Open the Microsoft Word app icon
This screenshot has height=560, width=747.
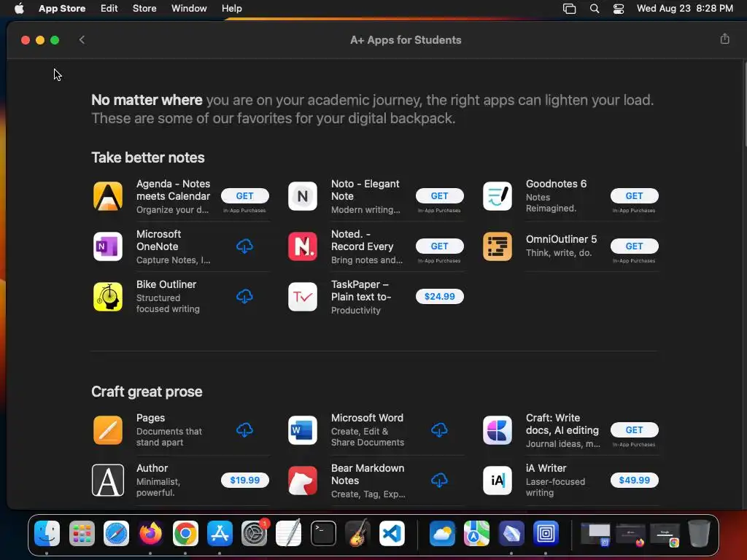pos(303,430)
